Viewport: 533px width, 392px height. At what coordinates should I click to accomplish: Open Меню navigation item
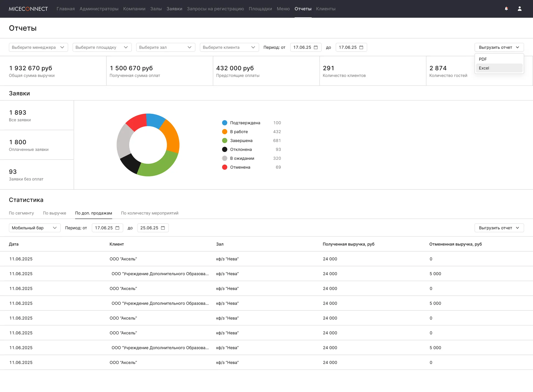(x=283, y=9)
